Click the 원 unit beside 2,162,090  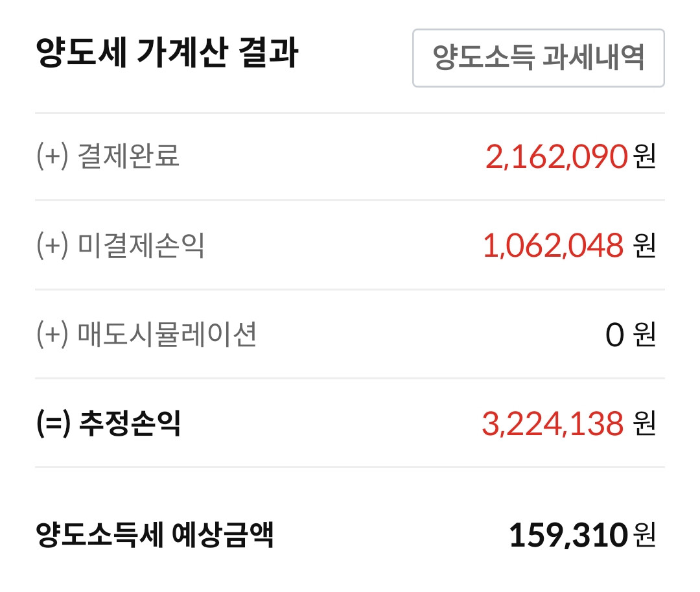point(645,156)
